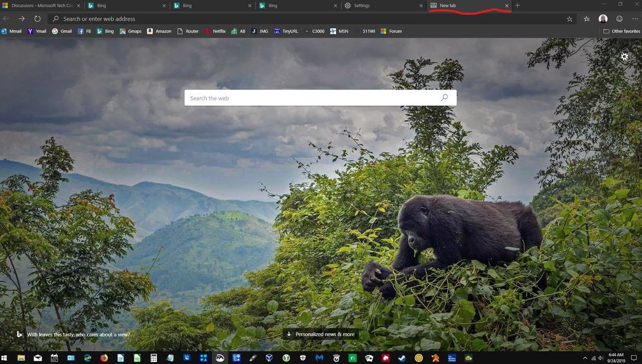Click the taskbar clock showing 6:44 AM
642x364 pixels.
coord(616,358)
